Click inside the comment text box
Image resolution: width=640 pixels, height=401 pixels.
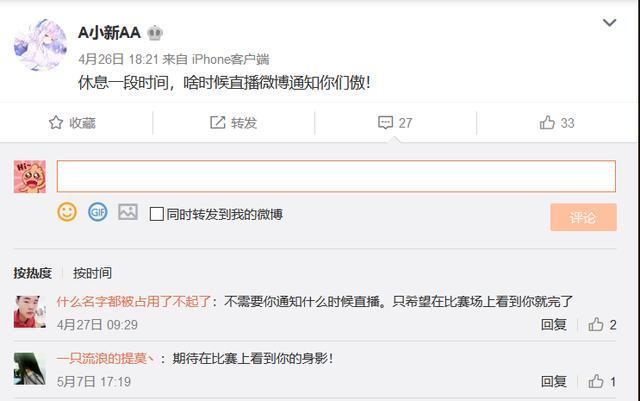[x=335, y=176]
